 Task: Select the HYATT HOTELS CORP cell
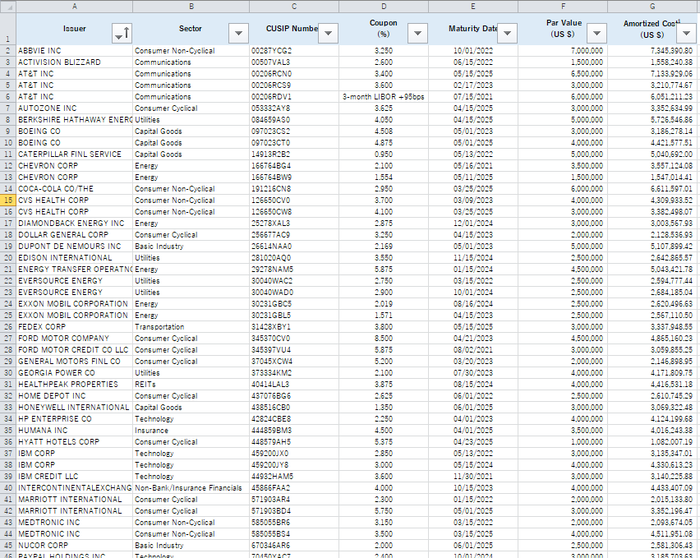[x=75, y=442]
